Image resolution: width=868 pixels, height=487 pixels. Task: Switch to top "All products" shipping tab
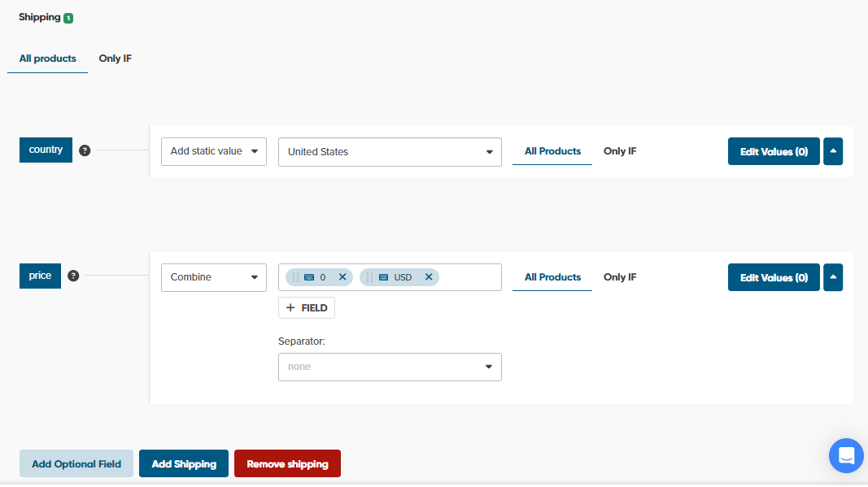click(48, 59)
